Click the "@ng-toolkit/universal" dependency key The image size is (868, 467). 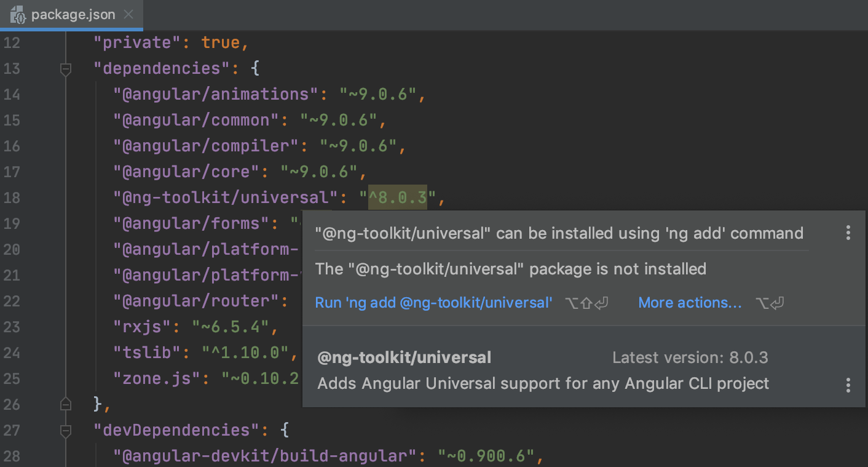[226, 198]
